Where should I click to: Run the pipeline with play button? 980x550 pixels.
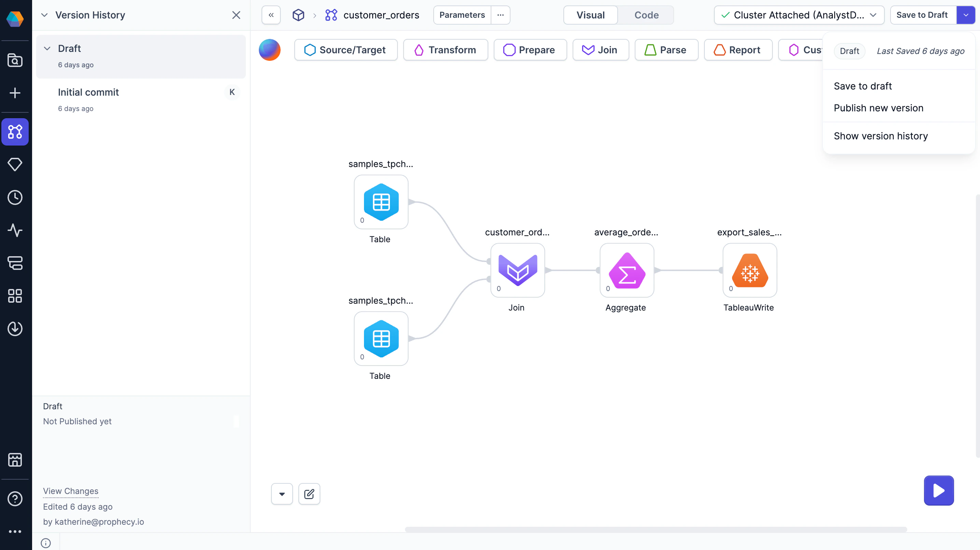pyautogui.click(x=939, y=491)
